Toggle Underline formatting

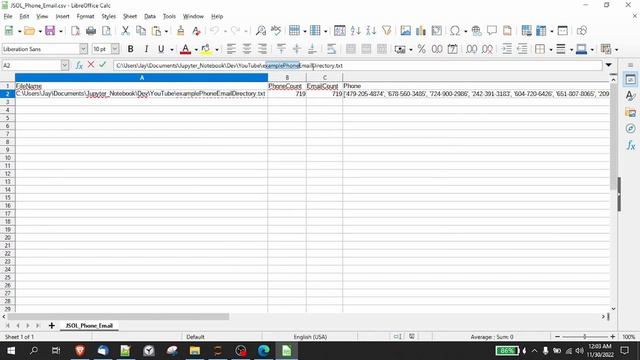[x=161, y=49]
